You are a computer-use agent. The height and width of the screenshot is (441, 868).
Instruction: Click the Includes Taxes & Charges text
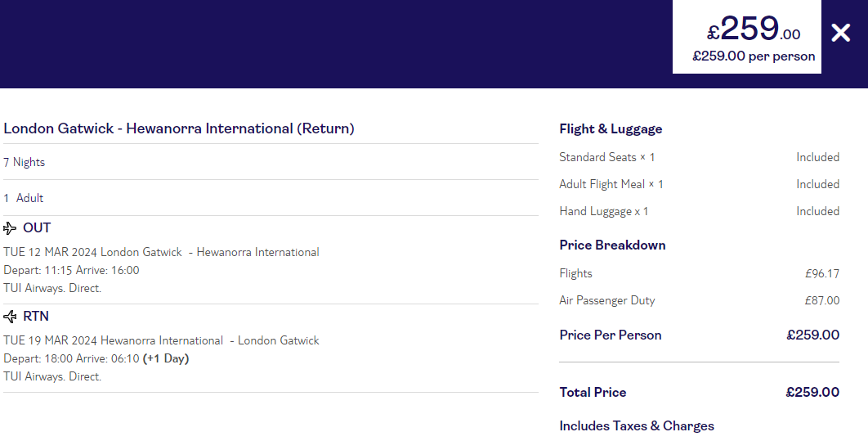click(x=637, y=426)
